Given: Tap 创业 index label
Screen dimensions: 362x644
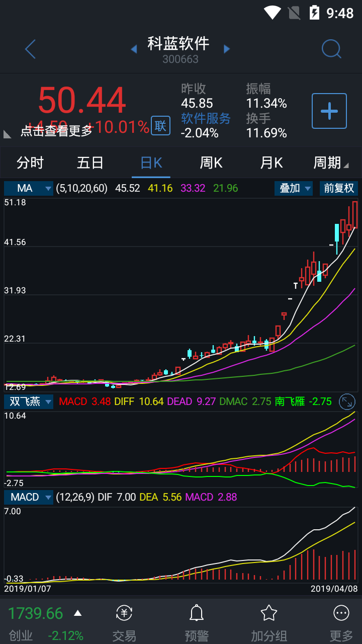Looking at the screenshot, I should [x=21, y=636].
